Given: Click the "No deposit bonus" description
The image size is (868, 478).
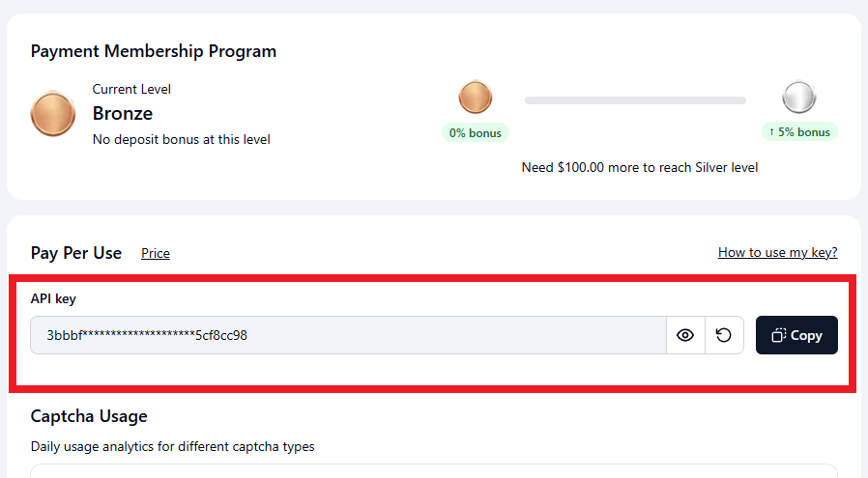Looking at the screenshot, I should pos(182,139).
